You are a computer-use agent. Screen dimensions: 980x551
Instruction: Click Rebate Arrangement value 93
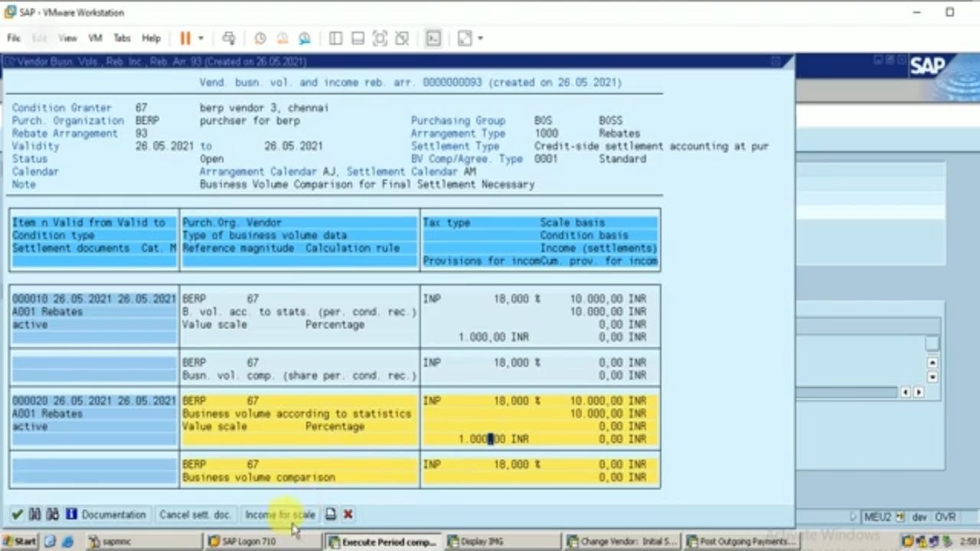[x=141, y=134]
